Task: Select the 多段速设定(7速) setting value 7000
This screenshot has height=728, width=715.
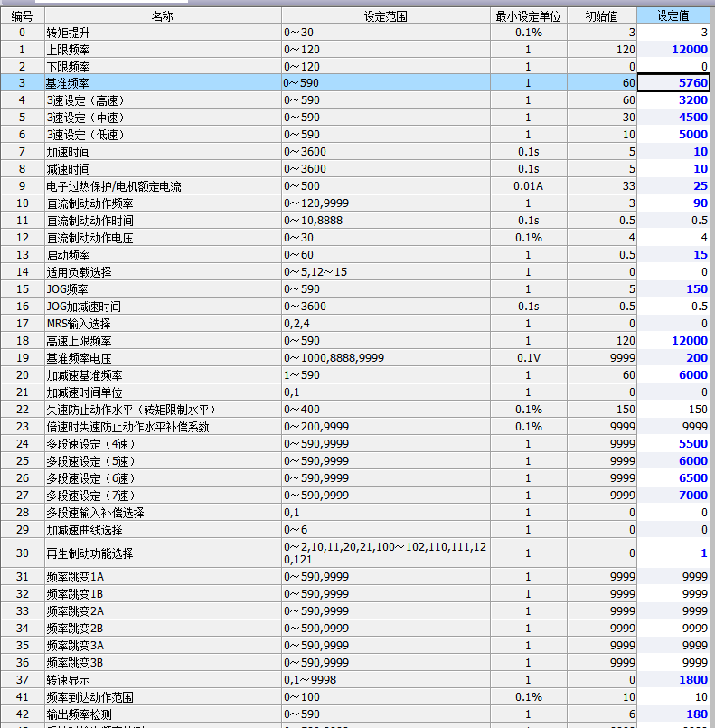Action: (674, 496)
